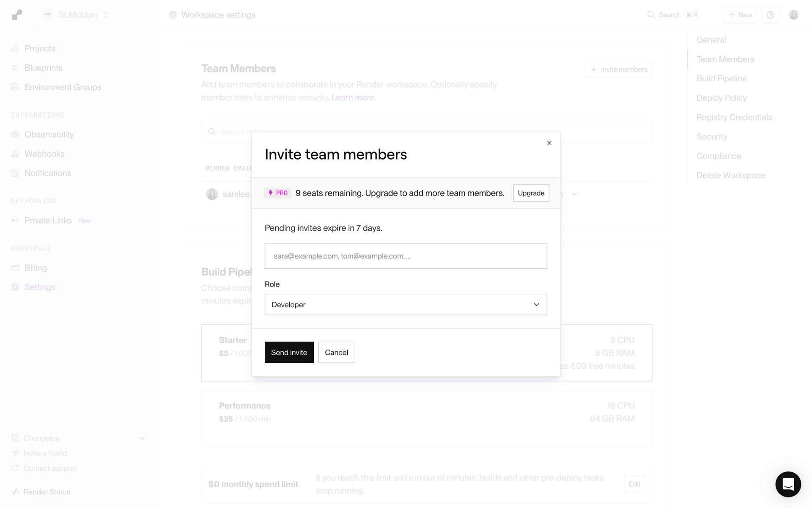This screenshot has height=508, width=812.
Task: Click the invite email addresses field
Action: [406, 256]
